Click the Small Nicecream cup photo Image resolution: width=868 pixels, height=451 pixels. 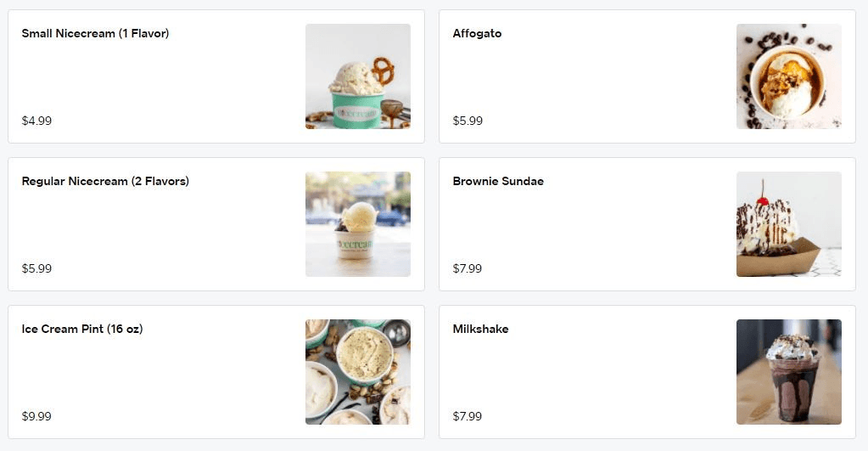click(x=357, y=76)
